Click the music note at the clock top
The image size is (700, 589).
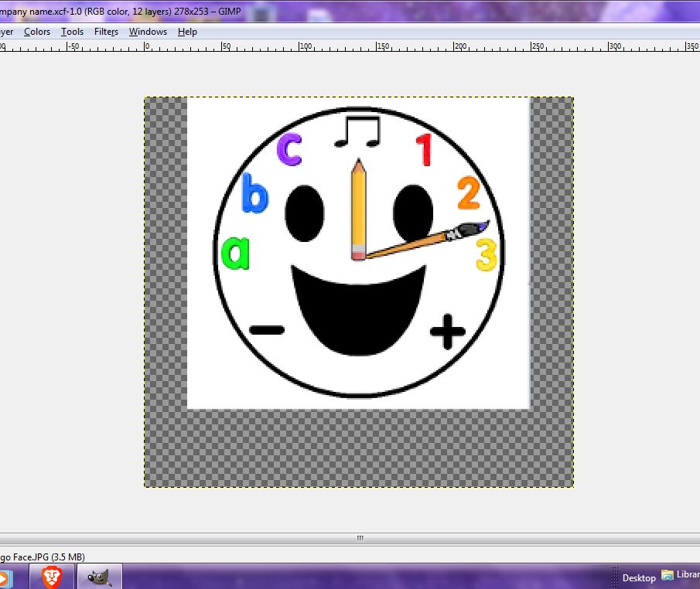click(357, 131)
